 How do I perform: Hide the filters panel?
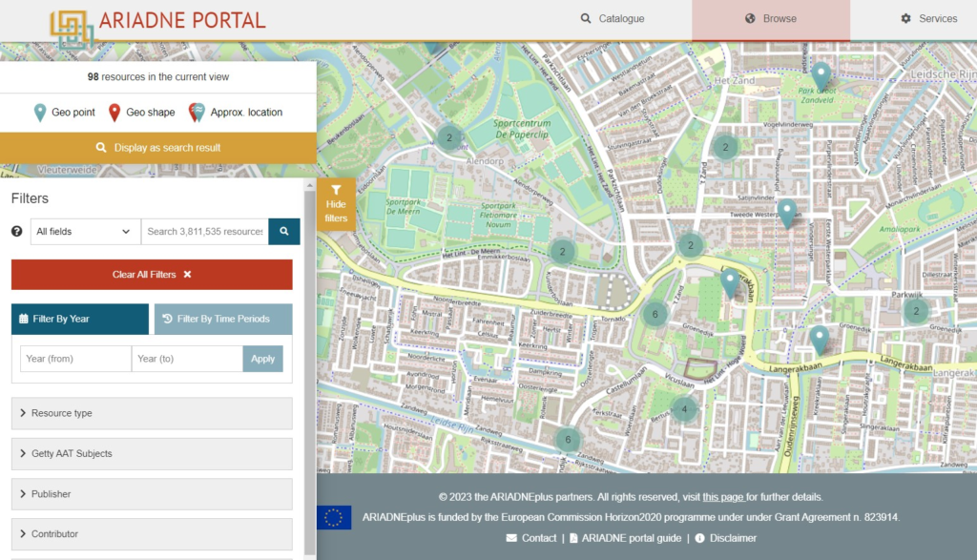click(336, 203)
